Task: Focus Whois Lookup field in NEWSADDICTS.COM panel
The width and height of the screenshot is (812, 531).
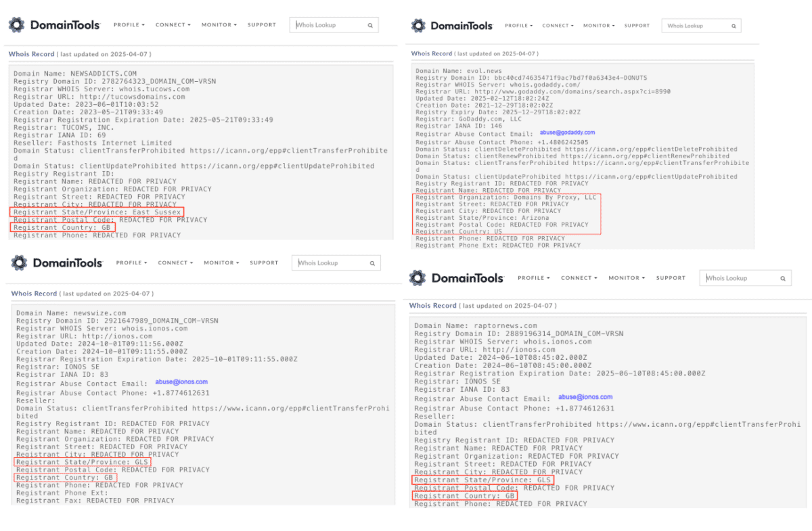Action: (334, 25)
